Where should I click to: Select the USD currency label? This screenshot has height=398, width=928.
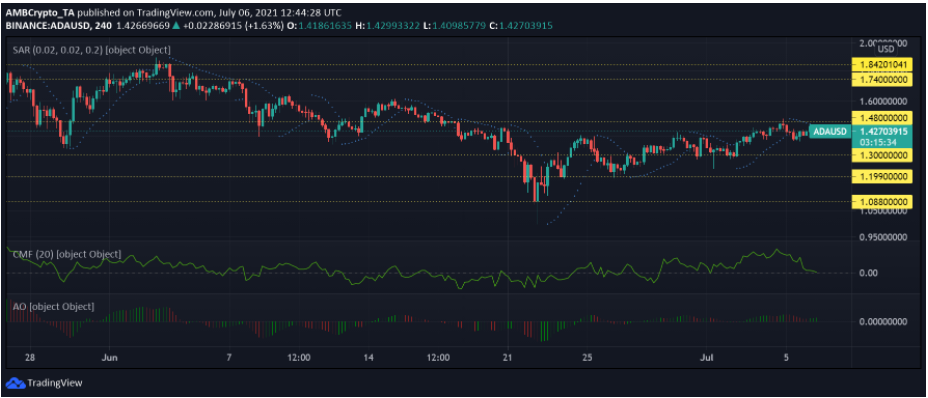pyautogui.click(x=886, y=49)
